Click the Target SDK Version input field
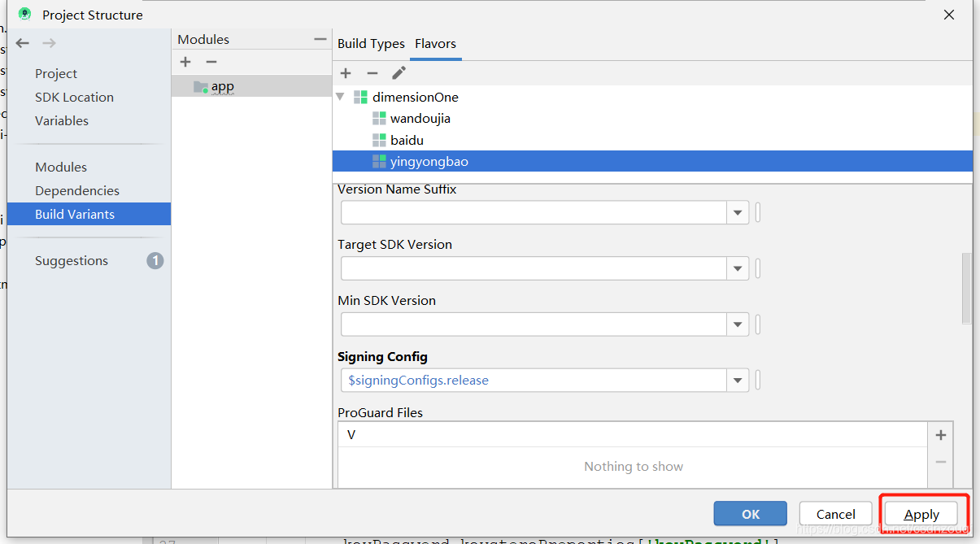The image size is (980, 544). point(534,268)
